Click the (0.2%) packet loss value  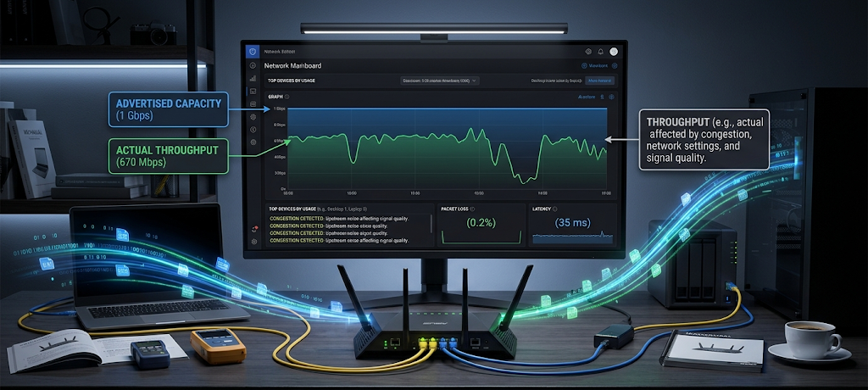(481, 223)
